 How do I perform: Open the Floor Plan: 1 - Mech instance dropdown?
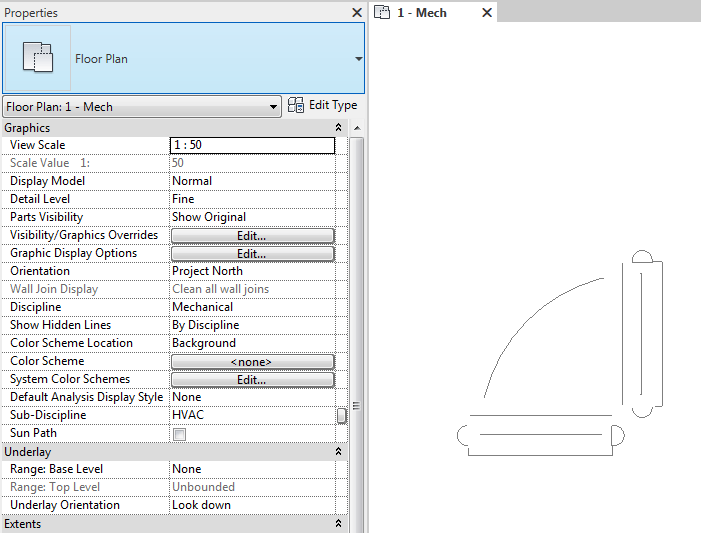(273, 107)
